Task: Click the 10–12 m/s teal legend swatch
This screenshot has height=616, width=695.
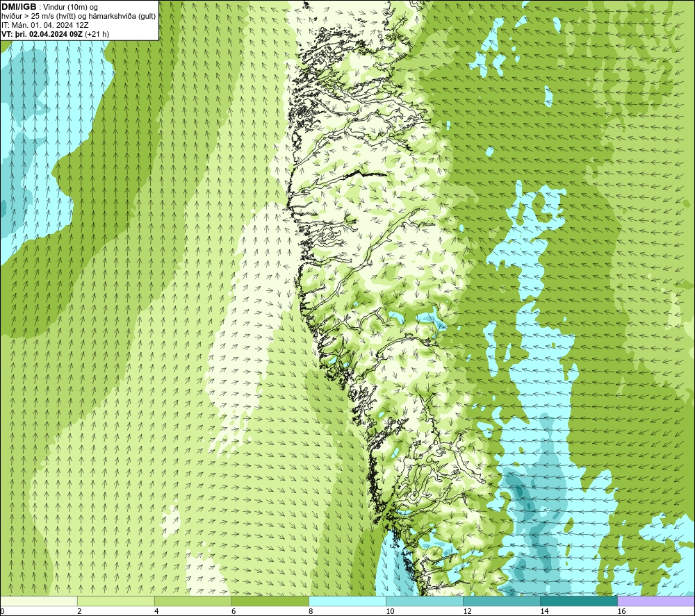Action: coord(424,601)
